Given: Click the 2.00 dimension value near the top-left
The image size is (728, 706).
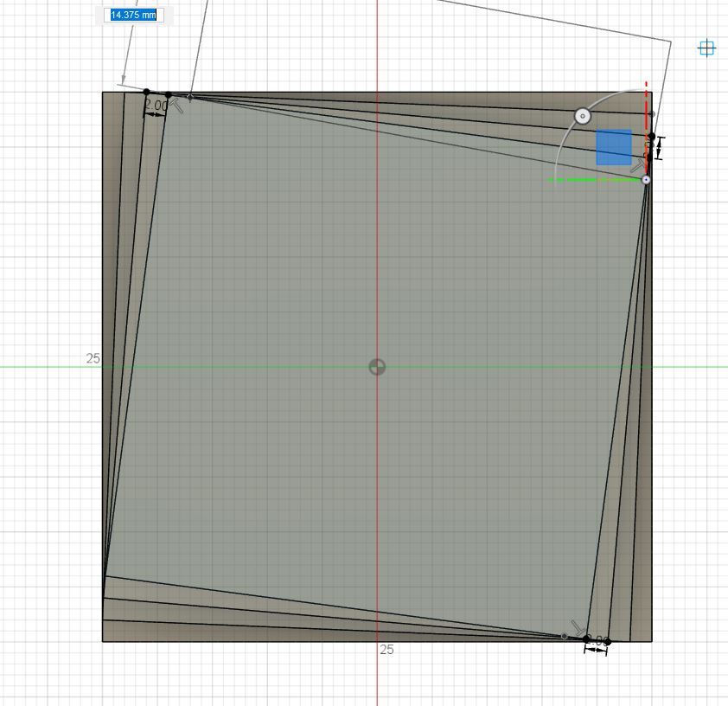Looking at the screenshot, I should coord(156,106).
